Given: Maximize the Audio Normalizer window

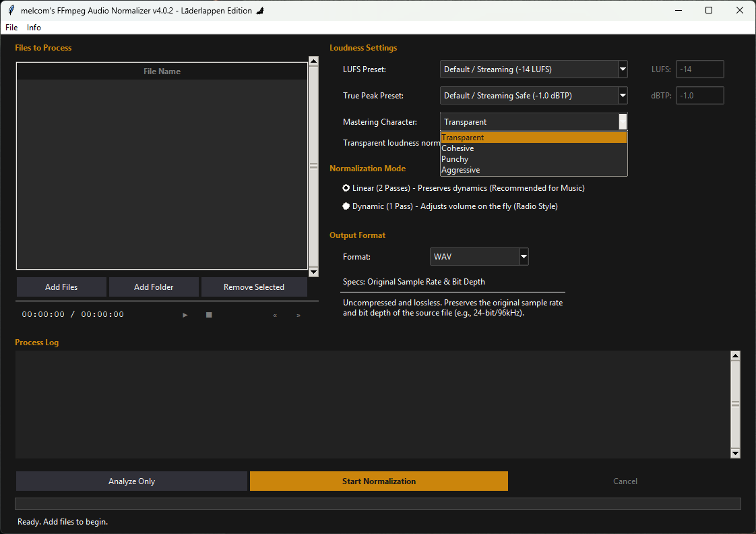Looking at the screenshot, I should coord(709,10).
